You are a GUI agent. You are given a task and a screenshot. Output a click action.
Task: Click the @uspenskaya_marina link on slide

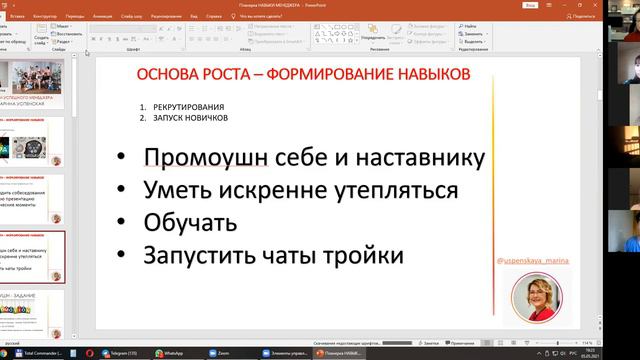[x=533, y=260]
